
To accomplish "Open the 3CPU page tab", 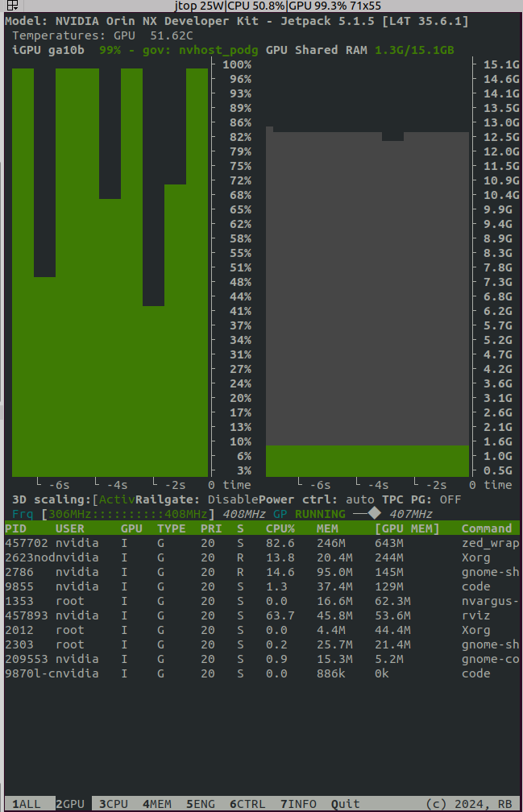I will (x=114, y=804).
